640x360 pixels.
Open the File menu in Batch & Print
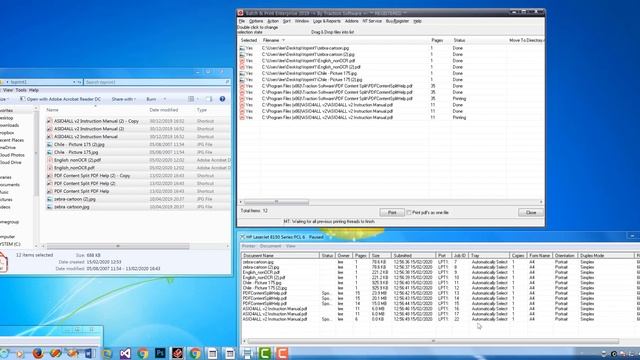coord(242,21)
